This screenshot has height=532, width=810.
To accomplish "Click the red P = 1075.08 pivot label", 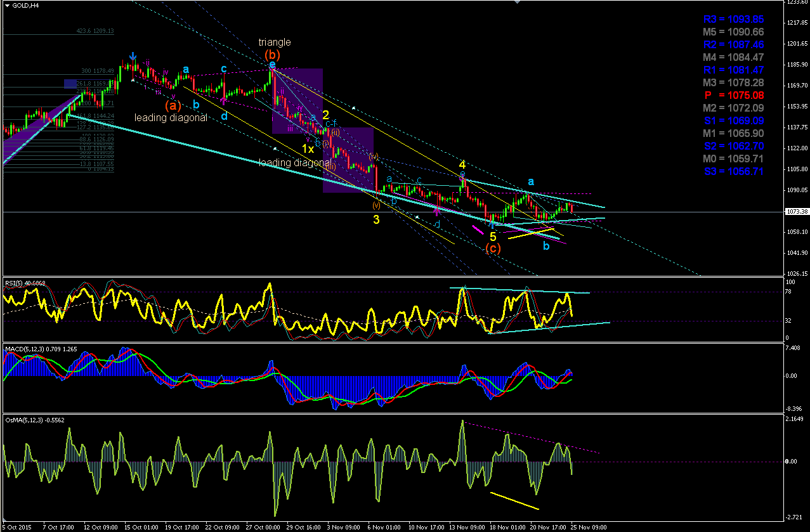I will (734, 95).
